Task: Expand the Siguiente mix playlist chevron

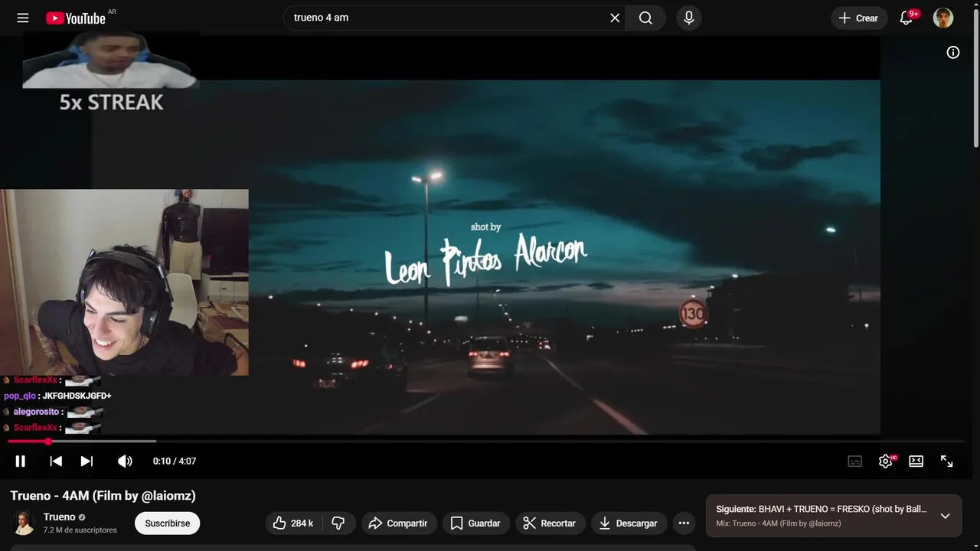Action: coord(945,517)
